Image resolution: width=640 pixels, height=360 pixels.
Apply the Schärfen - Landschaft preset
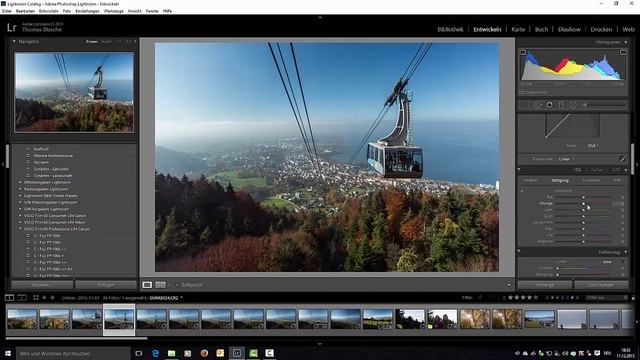point(53,176)
